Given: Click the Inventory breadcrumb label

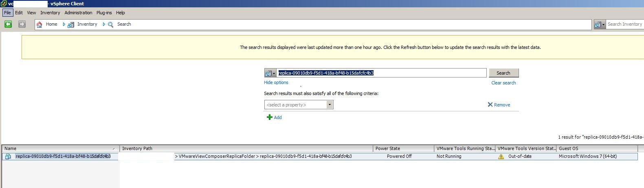Looking at the screenshot, I should (87, 24).
